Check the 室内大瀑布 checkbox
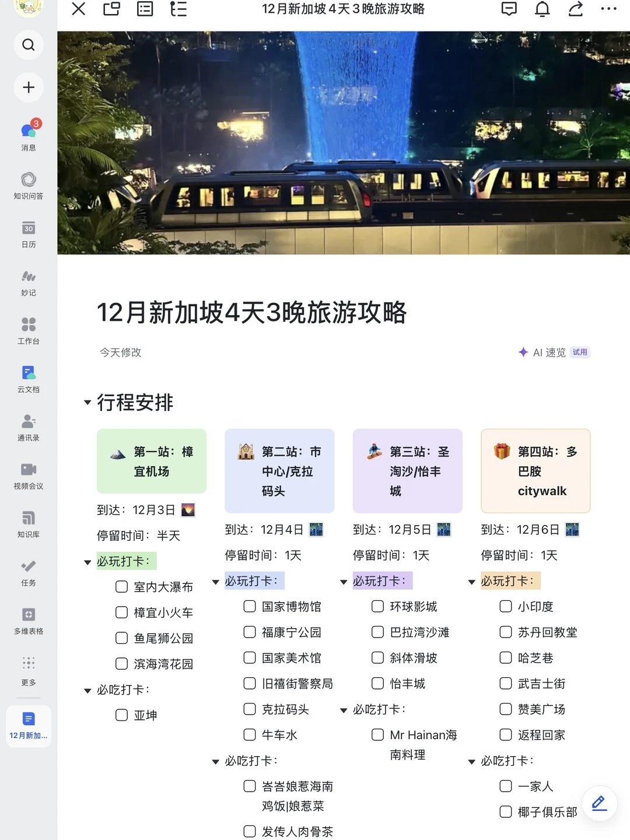The width and height of the screenshot is (630, 840). tap(121, 586)
